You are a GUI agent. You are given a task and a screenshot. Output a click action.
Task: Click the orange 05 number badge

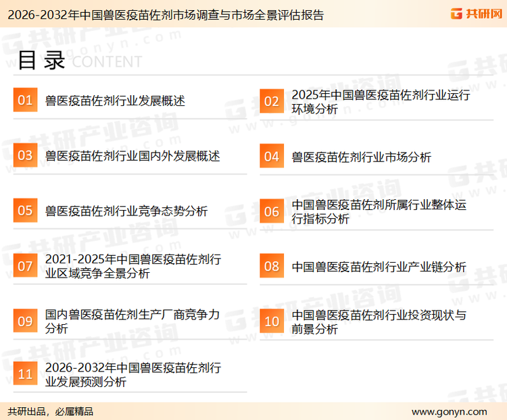coord(25,210)
